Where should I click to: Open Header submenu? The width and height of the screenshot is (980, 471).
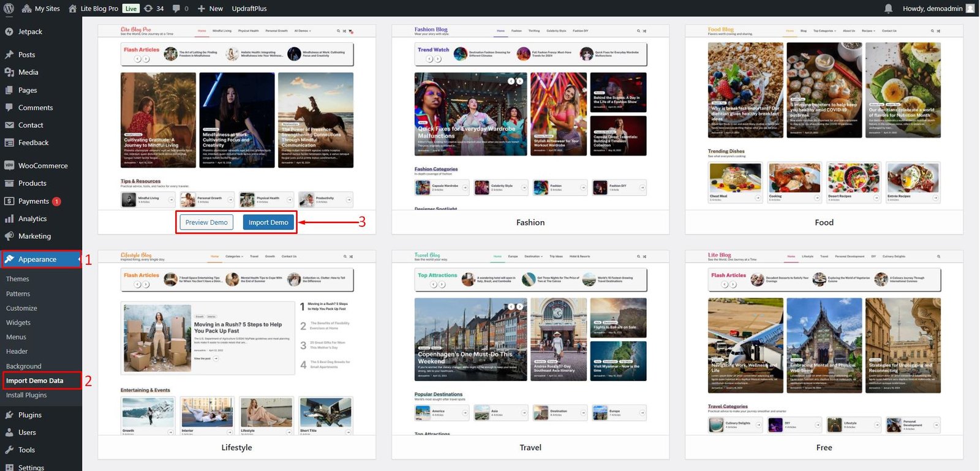[17, 352]
